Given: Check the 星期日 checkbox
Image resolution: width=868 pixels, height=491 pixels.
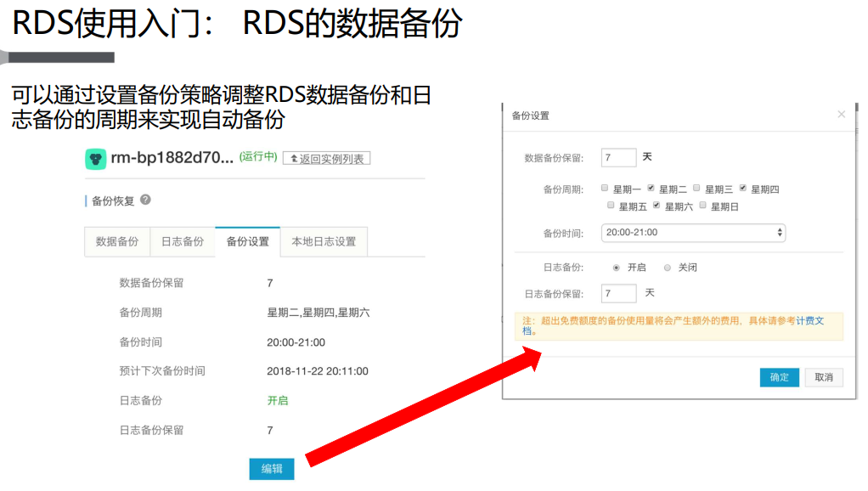Looking at the screenshot, I should [702, 206].
